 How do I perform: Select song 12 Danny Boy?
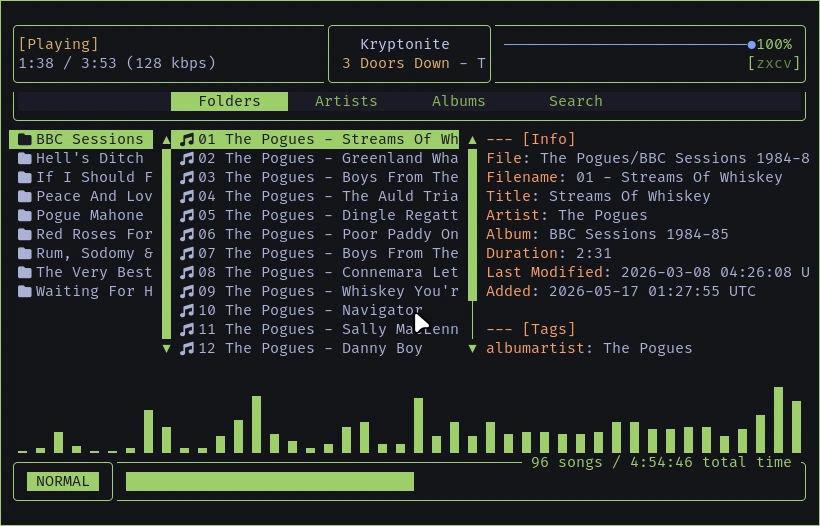301,348
